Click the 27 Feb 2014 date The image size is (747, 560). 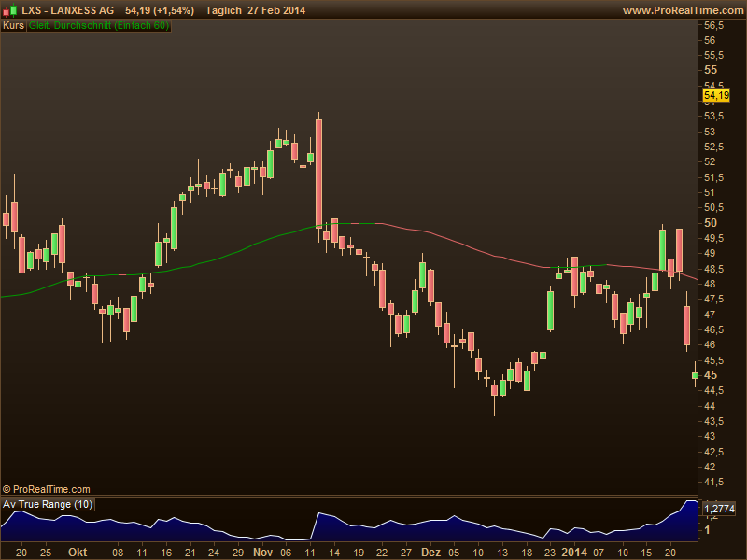pyautogui.click(x=276, y=10)
